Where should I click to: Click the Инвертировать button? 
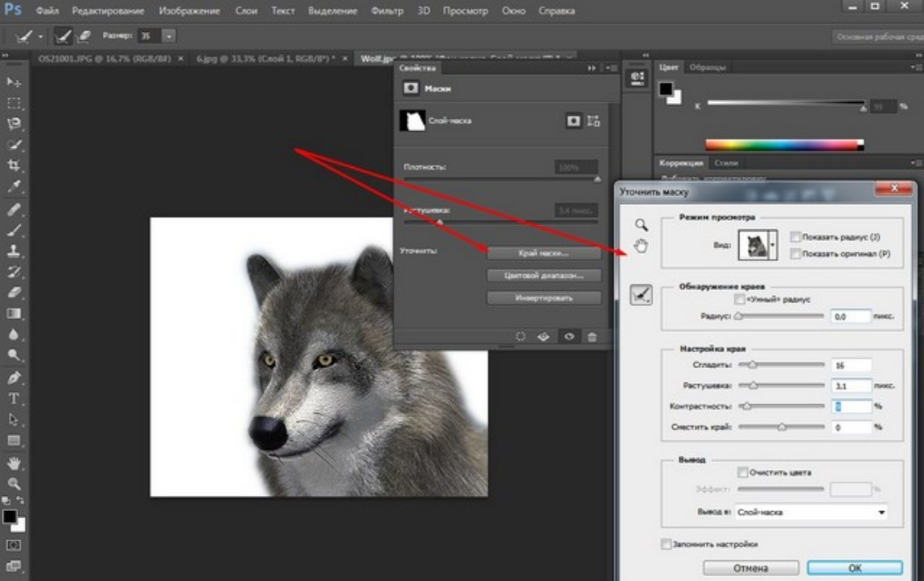(544, 297)
